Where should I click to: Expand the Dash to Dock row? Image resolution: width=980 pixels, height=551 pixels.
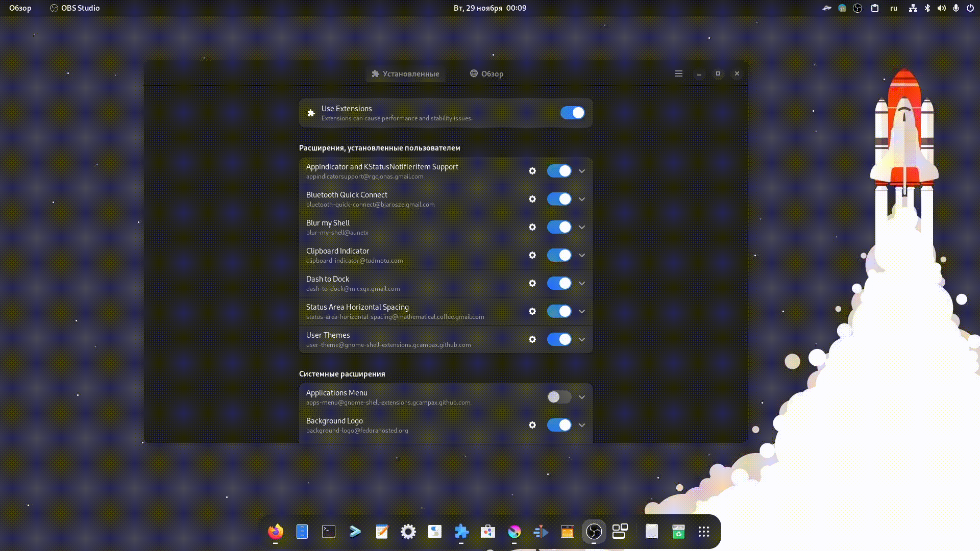tap(582, 283)
